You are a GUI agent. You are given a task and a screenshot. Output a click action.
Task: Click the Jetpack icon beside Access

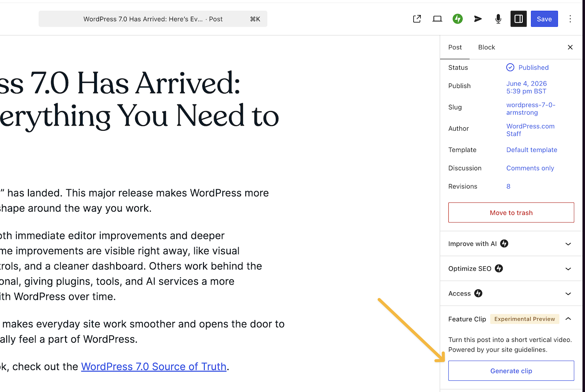point(478,293)
